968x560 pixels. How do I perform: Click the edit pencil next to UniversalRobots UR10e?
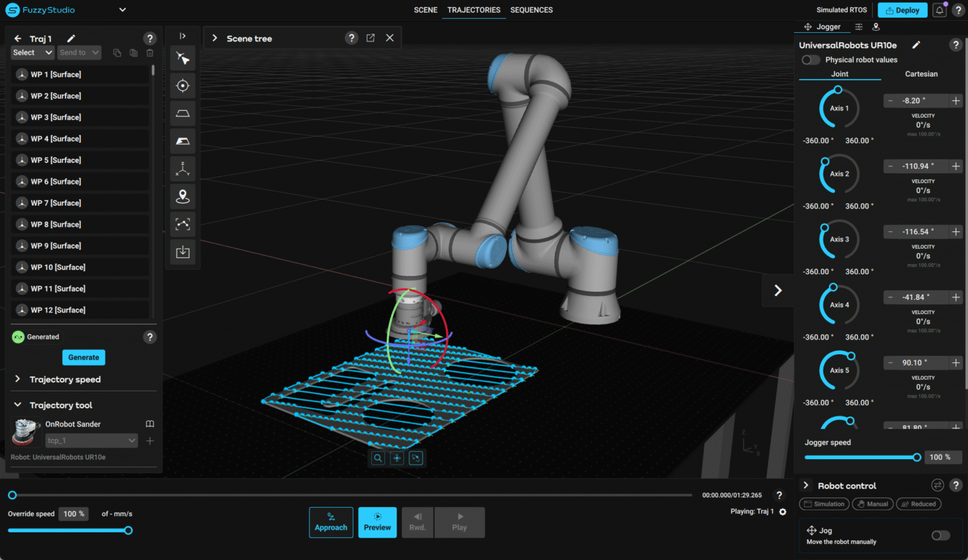916,45
